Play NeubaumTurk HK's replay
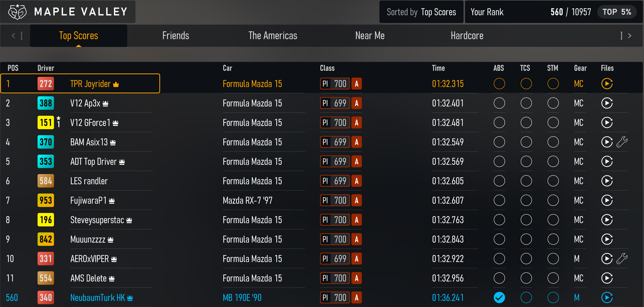The image size is (644, 307). click(607, 297)
